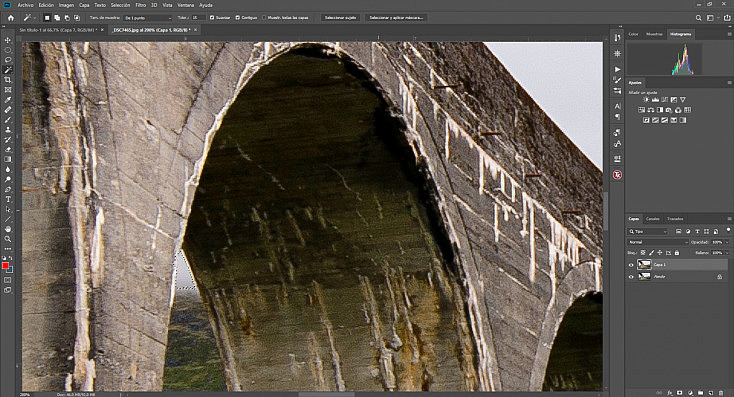Toggle the Contiguo checkbox
This screenshot has height=397, width=734.
click(238, 18)
